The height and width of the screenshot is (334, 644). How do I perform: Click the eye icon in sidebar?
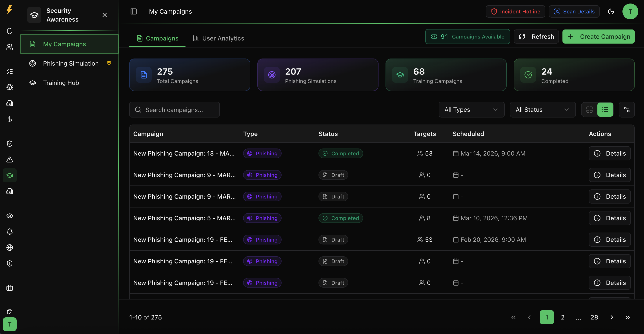pos(9,216)
